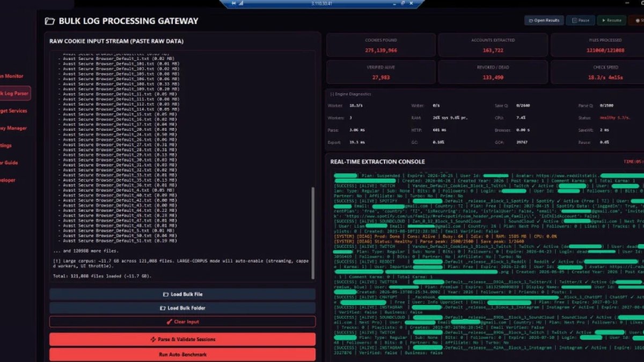Click the Open Results folder icon
644x362 pixels.
click(531, 20)
